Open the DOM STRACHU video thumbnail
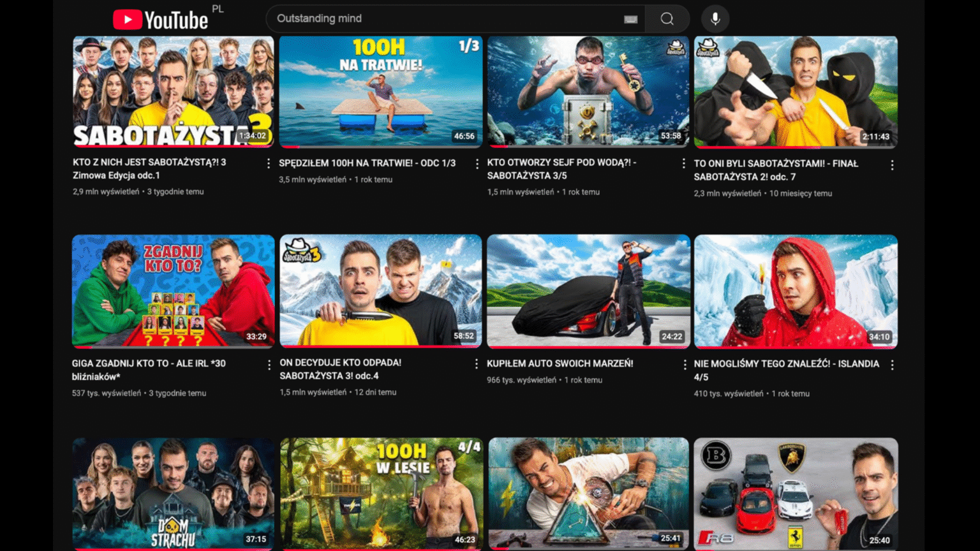980x551 pixels. pos(173,493)
